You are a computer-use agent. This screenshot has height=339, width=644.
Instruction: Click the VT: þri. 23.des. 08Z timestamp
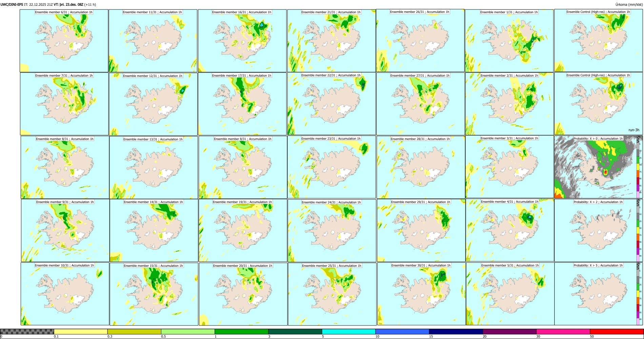coord(68,5)
